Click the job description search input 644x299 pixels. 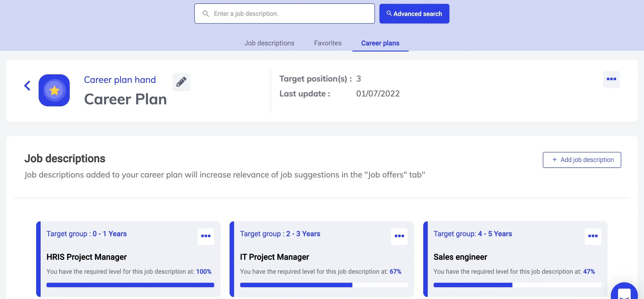284,14
